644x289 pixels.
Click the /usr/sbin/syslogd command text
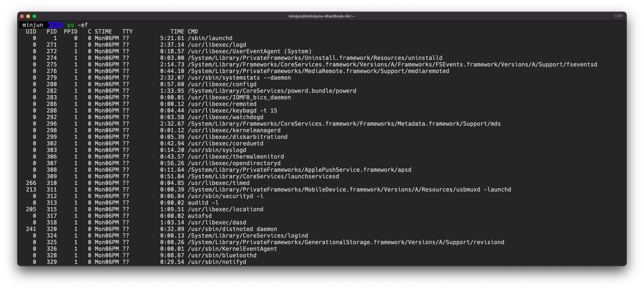pyautogui.click(x=217, y=150)
